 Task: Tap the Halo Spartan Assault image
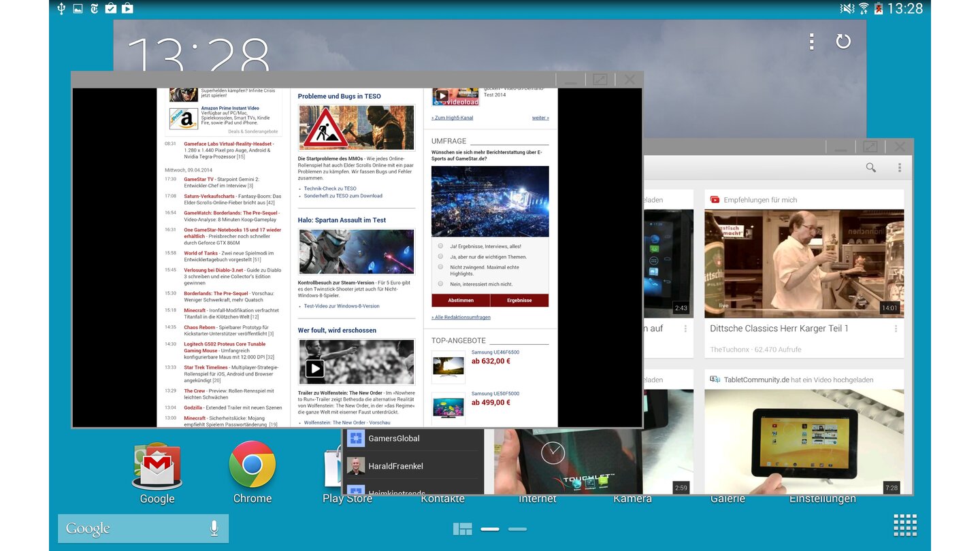356,251
